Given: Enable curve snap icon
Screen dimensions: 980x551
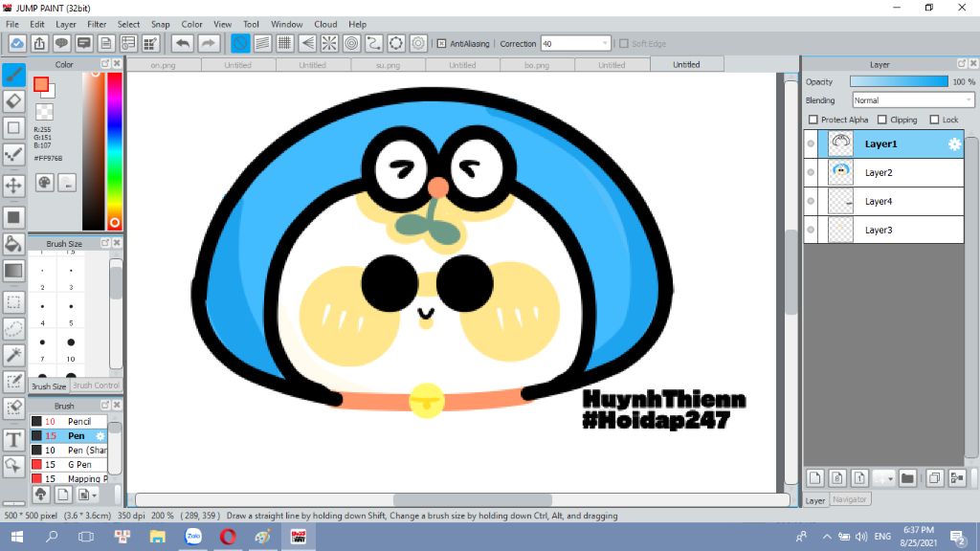Looking at the screenshot, I should [374, 43].
